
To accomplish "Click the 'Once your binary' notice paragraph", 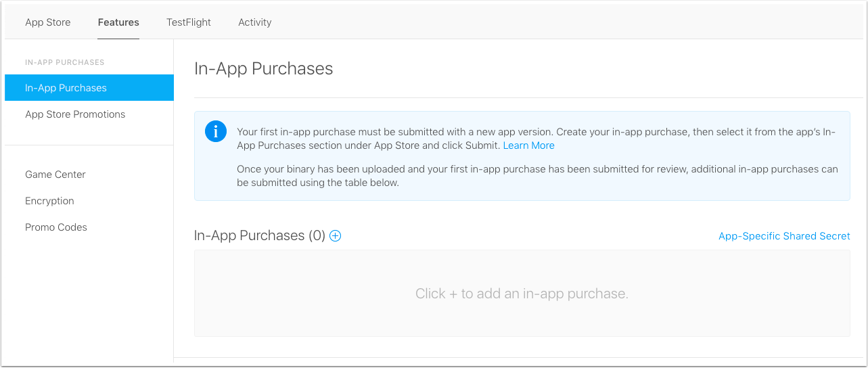I will coord(538,176).
